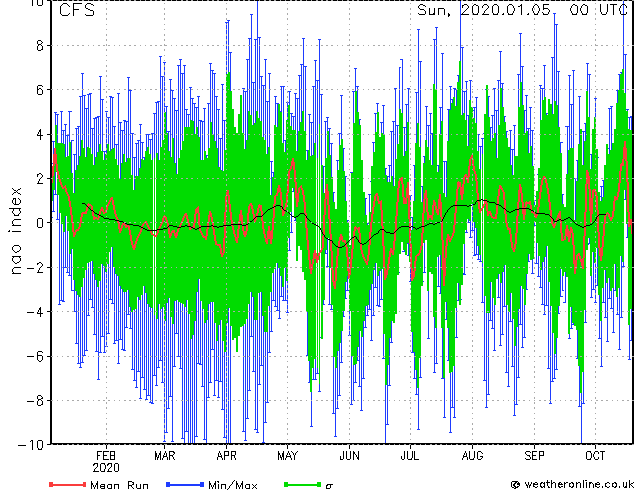Screen dimensions: 634x490
Task: Select the date text 'Sun, 2020.01.05'
Action: [484, 10]
